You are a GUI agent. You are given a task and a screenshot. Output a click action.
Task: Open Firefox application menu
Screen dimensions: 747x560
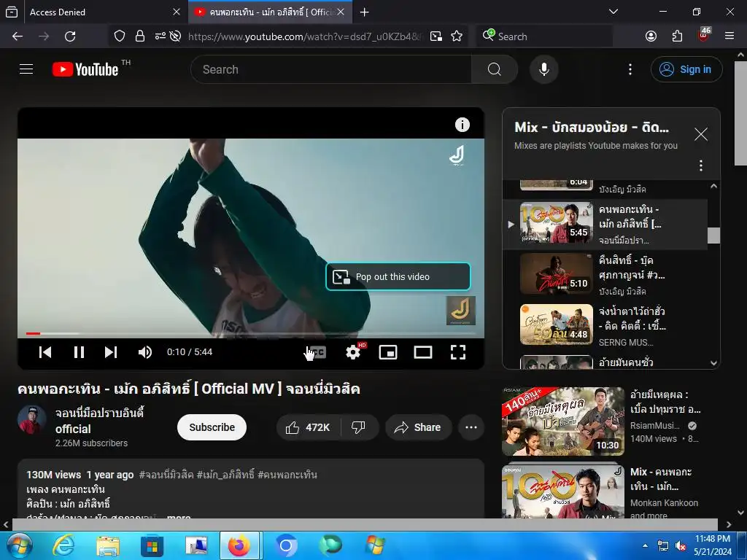tap(729, 36)
